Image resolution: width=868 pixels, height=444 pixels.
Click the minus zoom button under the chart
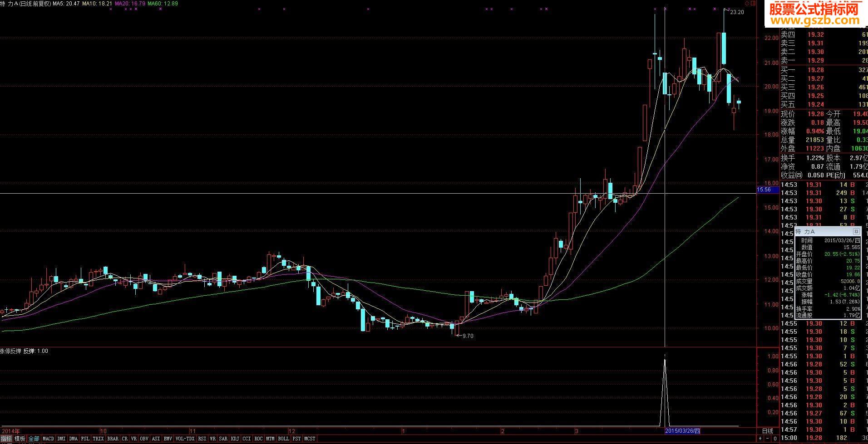[x=768, y=439]
